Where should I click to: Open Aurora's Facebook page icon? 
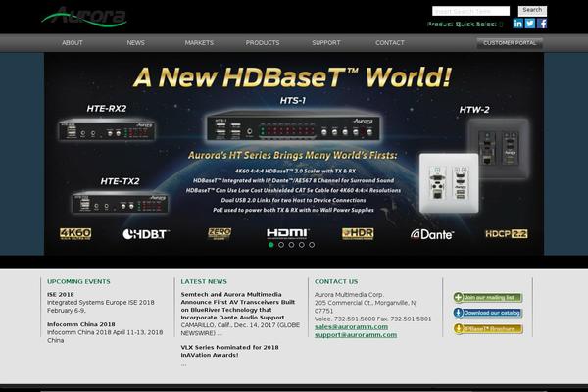(542, 24)
